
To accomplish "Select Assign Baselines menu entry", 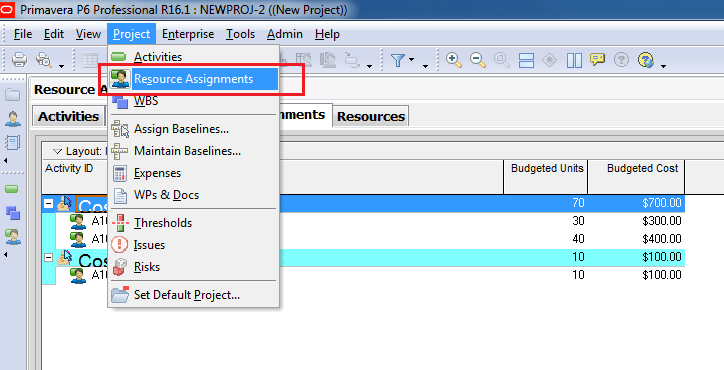I will pos(193,129).
